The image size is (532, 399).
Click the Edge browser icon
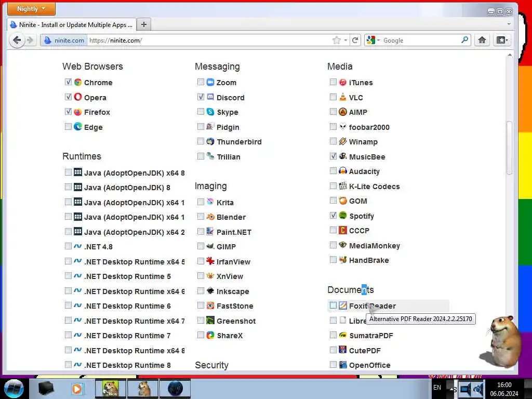[78, 127]
